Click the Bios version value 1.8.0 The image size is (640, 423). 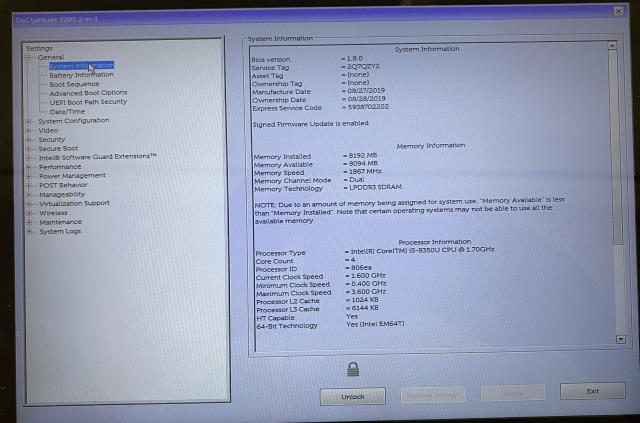[x=354, y=59]
